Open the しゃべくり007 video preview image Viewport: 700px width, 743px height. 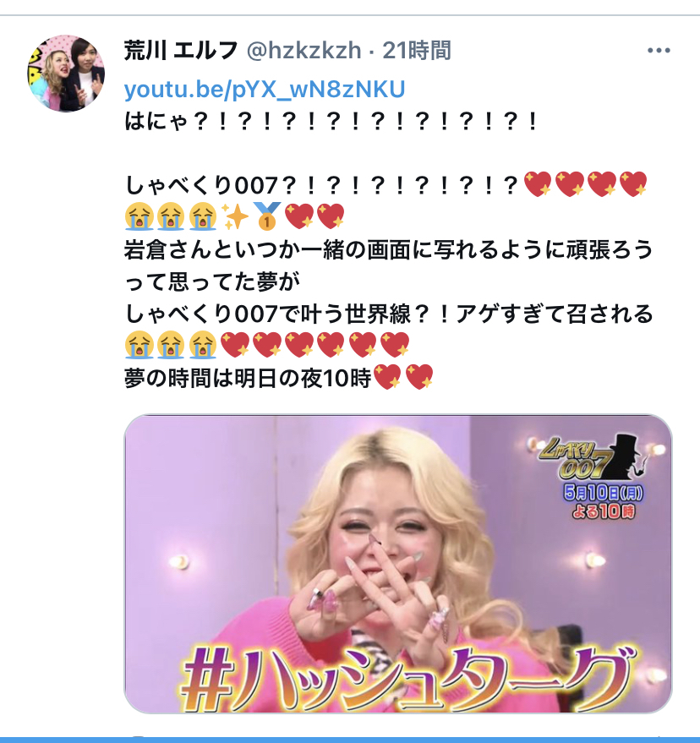[398, 564]
